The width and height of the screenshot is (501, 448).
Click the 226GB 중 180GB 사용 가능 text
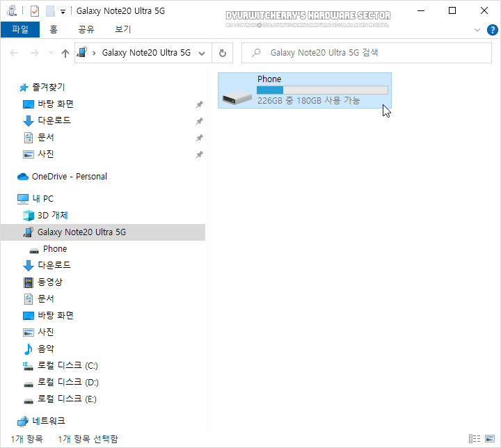pyautogui.click(x=309, y=101)
